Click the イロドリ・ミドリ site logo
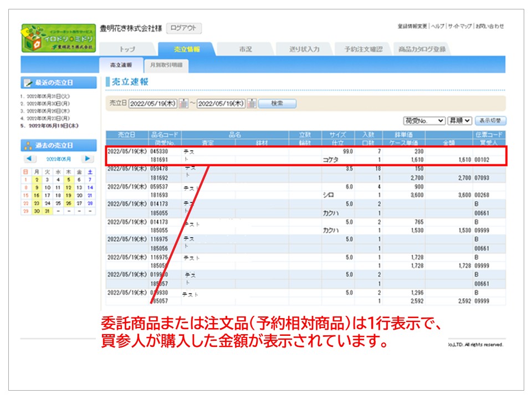 click(58, 38)
